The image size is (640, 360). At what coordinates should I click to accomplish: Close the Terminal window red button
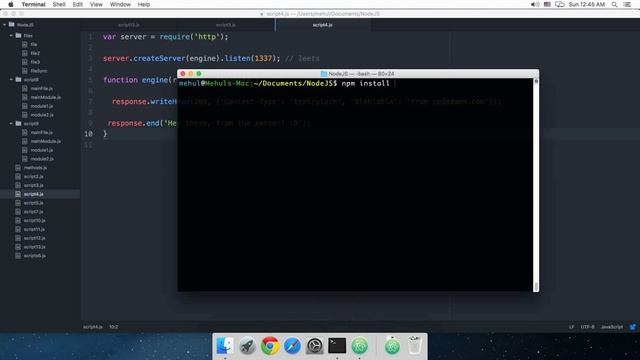click(x=183, y=74)
